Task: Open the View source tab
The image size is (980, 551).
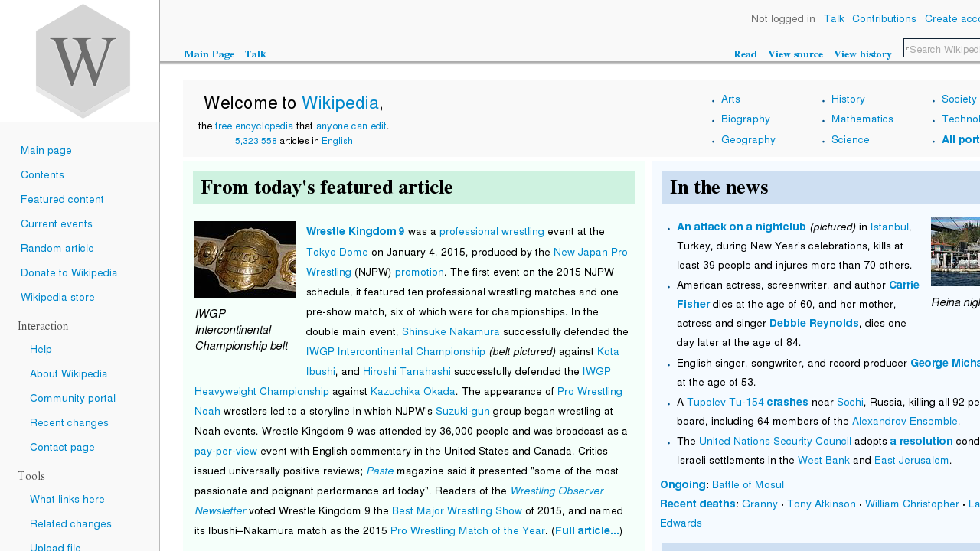Action: pos(795,54)
